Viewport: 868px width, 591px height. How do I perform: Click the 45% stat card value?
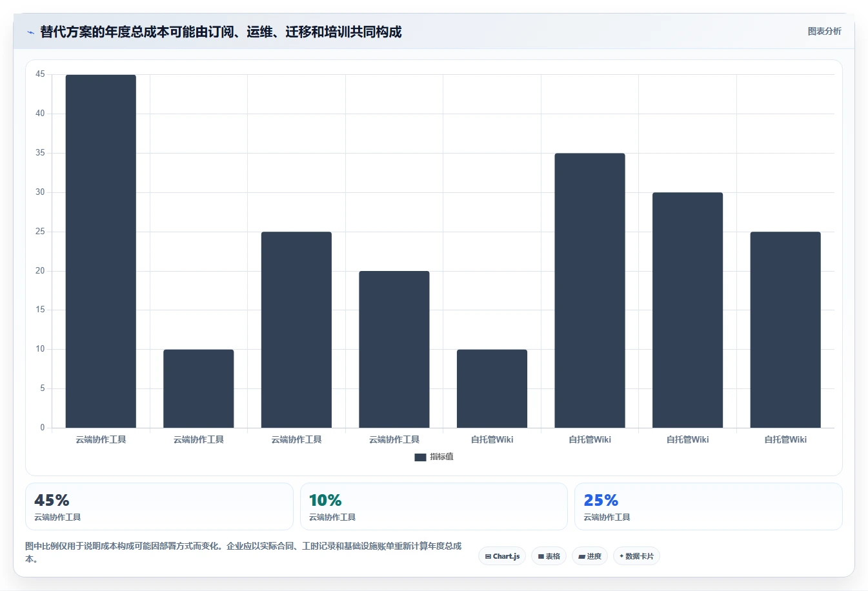tap(52, 500)
